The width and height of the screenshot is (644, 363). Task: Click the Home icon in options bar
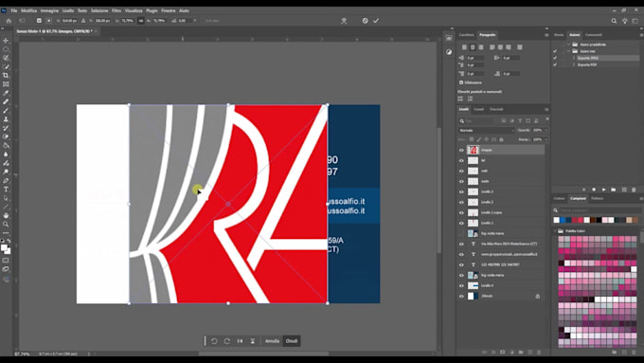9,21
